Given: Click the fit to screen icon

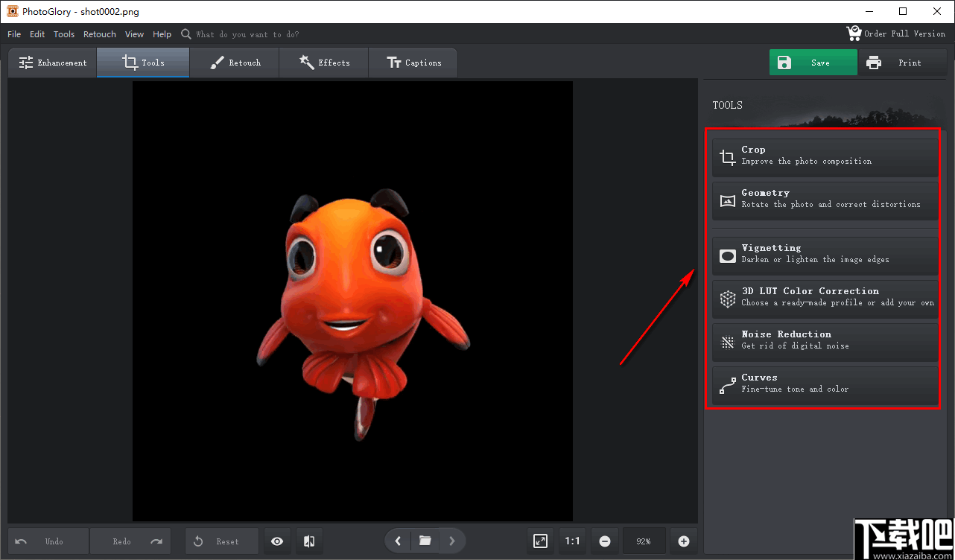Looking at the screenshot, I should coord(540,541).
